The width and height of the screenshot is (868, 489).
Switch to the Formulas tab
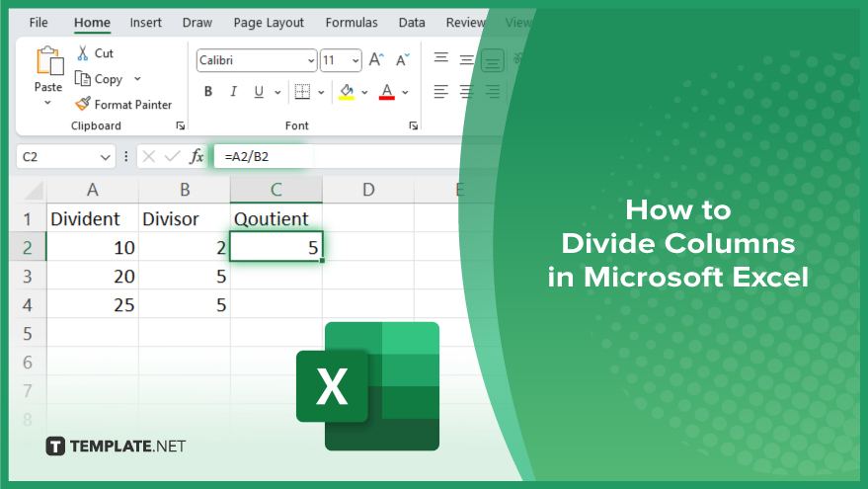pos(352,23)
